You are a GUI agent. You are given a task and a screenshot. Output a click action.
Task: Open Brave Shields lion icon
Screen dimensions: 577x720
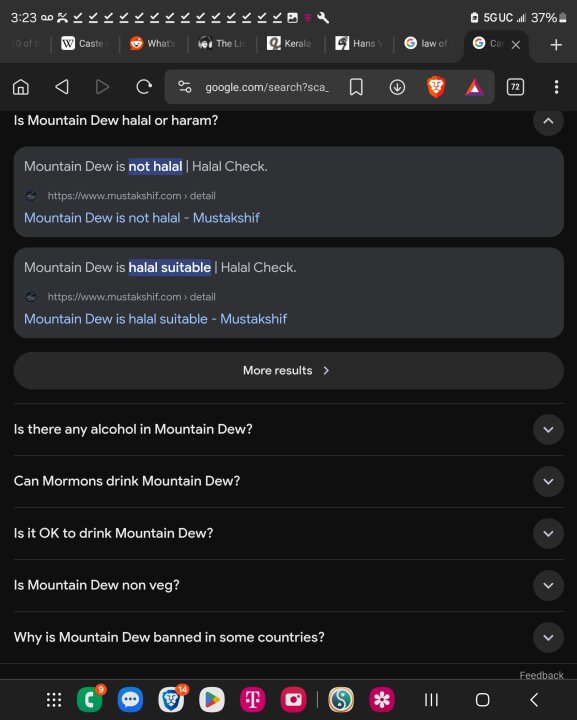click(x=436, y=87)
